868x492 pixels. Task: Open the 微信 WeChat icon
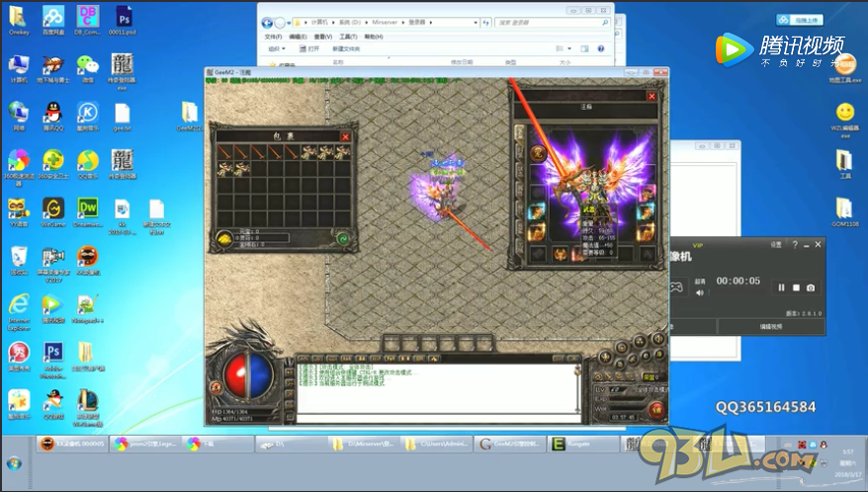click(x=87, y=68)
